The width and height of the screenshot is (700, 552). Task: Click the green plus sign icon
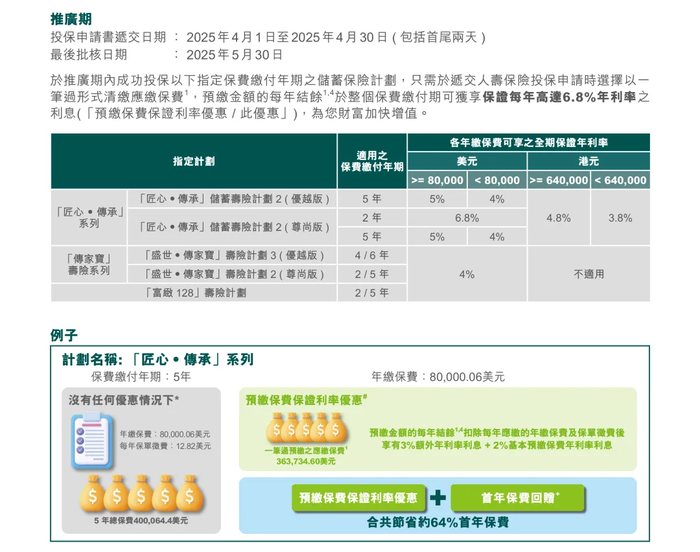[438, 498]
